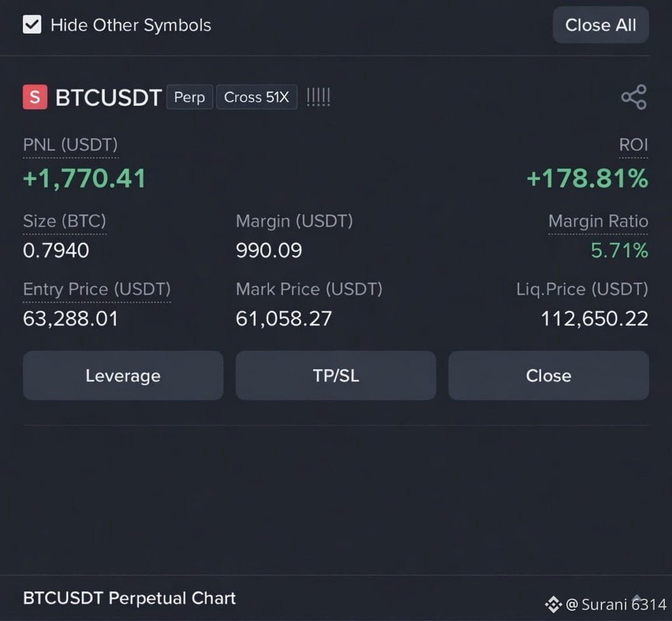Close the BTCUSDT position
Image resolution: width=672 pixels, height=621 pixels.
pyautogui.click(x=549, y=375)
